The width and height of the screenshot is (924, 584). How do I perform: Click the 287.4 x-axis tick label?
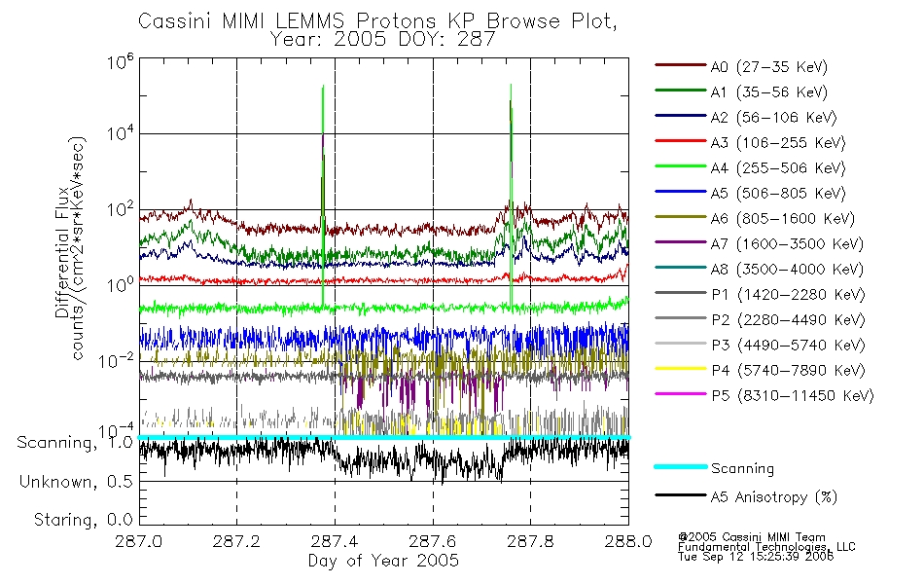click(335, 541)
